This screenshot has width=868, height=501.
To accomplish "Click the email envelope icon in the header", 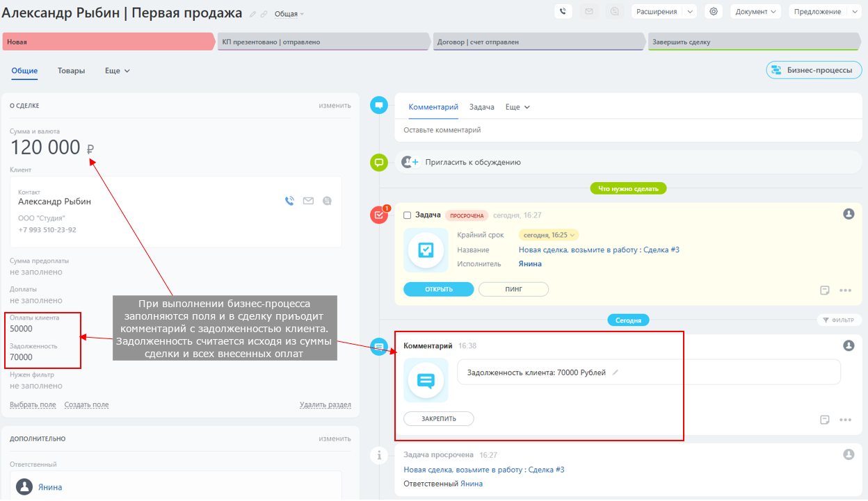I will tap(589, 11).
